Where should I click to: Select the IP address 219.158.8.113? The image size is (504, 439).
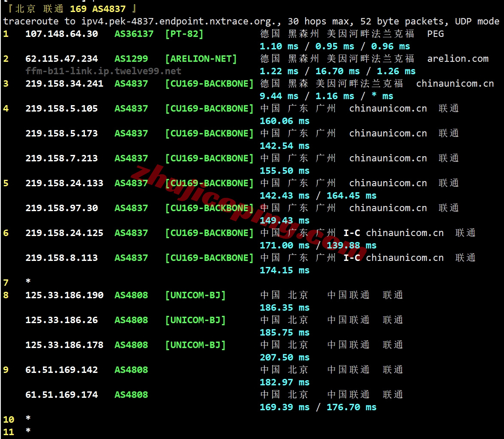coord(61,258)
